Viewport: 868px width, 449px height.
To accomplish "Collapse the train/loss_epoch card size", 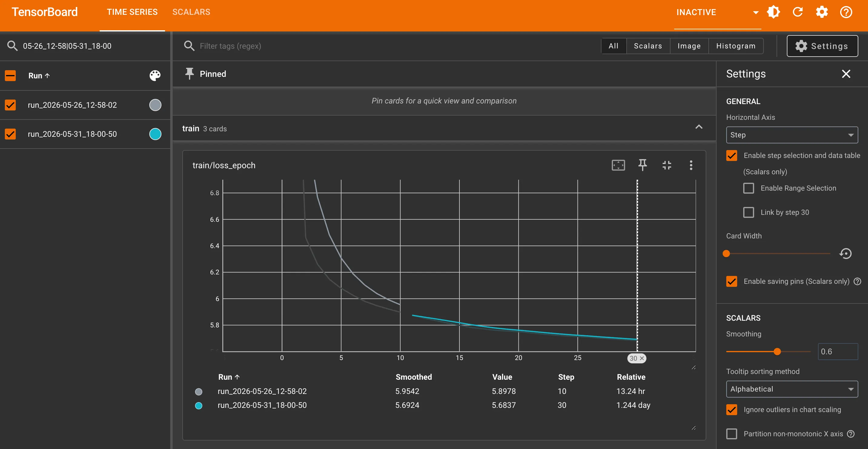I will coord(667,165).
